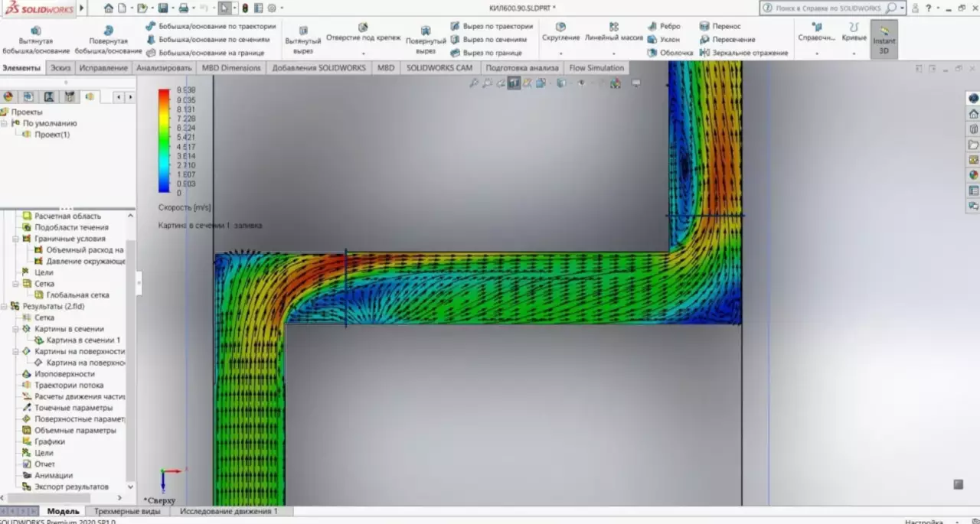Collapse the Граничные условия tree node
Viewport: 980px width, 524px height.
[x=17, y=239]
